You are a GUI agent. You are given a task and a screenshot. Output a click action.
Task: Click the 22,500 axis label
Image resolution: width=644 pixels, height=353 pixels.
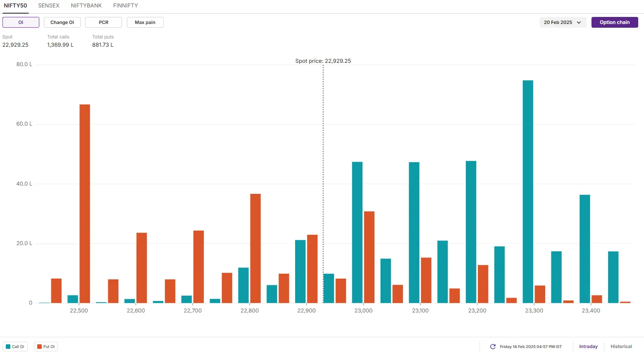pos(79,310)
